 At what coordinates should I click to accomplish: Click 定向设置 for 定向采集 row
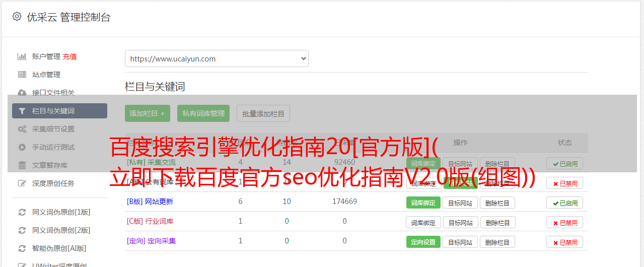pos(423,242)
